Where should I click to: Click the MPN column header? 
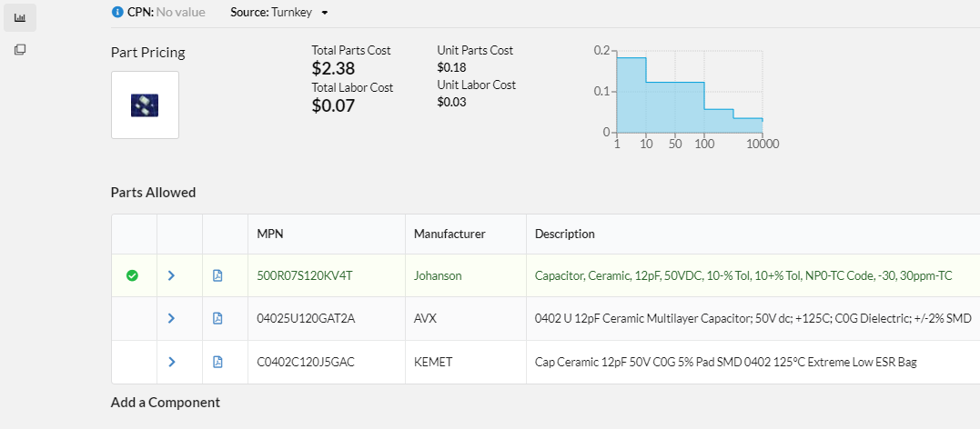point(270,234)
